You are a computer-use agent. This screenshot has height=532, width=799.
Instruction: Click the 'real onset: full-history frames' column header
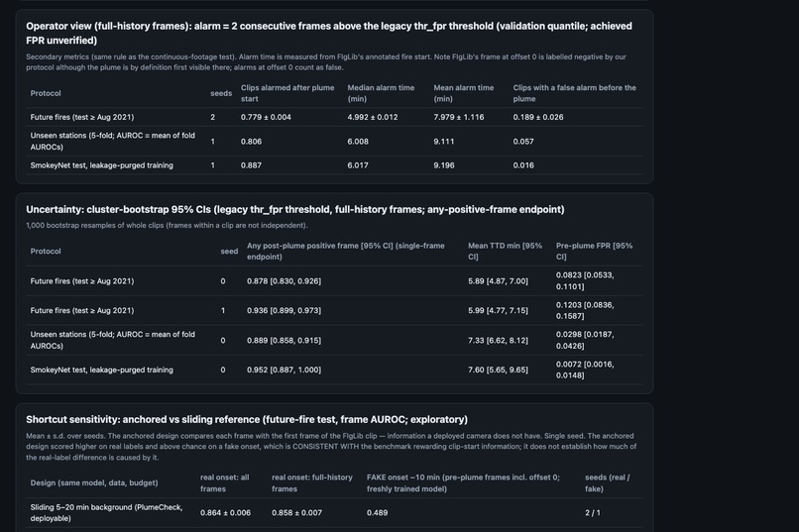click(x=312, y=482)
